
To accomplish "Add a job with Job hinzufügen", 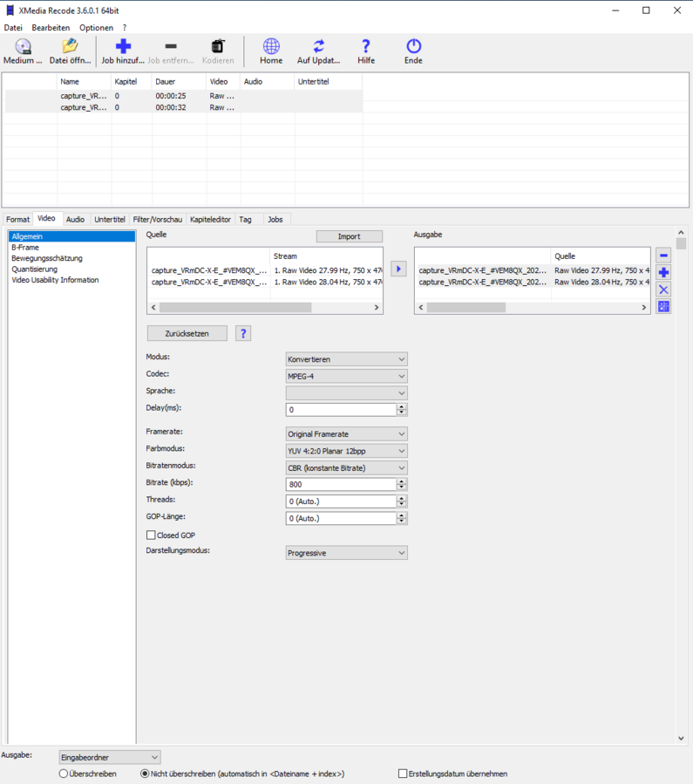I will coord(123,47).
